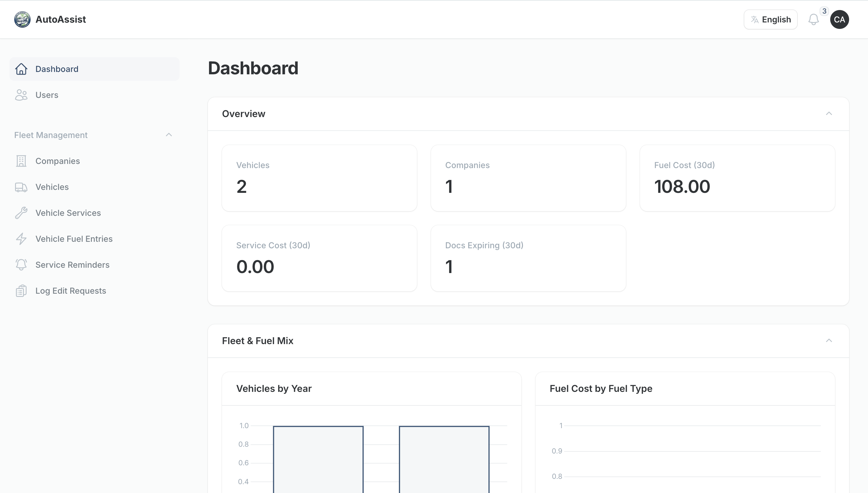Select Dashboard in the sidebar
The width and height of the screenshot is (868, 493).
click(x=57, y=69)
